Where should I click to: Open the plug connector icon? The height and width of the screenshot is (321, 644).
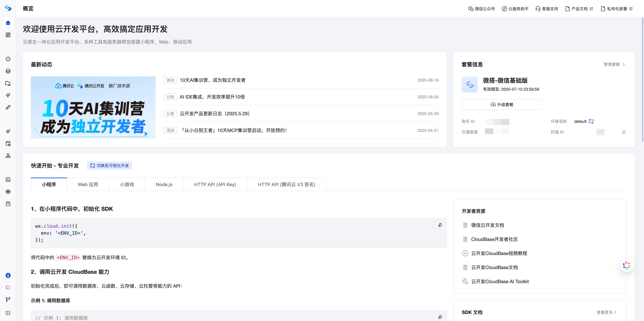pyautogui.click(x=8, y=107)
